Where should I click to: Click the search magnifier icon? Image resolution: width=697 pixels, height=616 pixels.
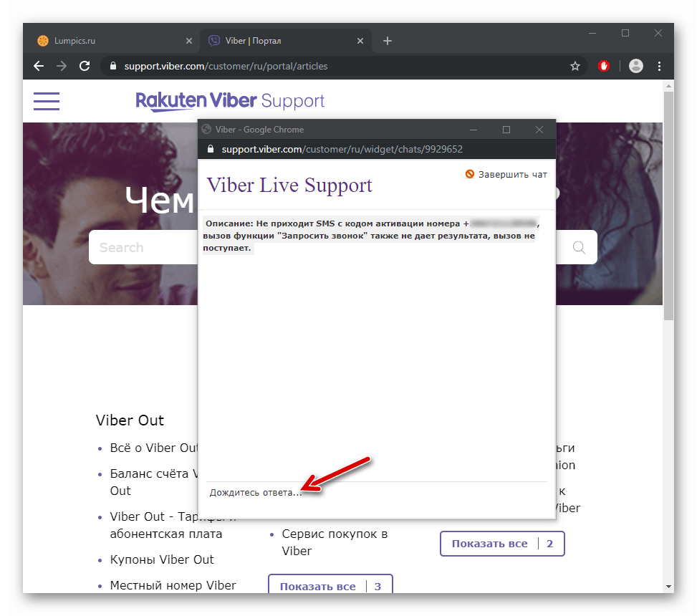coord(578,247)
